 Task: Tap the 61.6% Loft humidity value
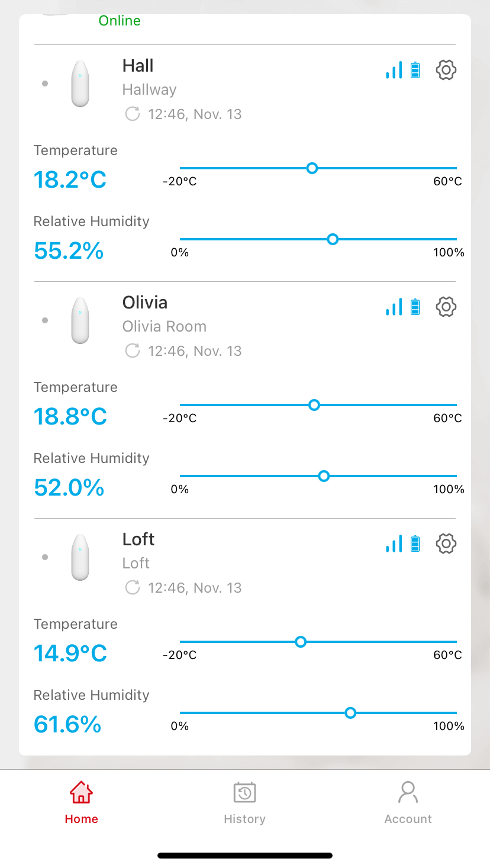67,724
